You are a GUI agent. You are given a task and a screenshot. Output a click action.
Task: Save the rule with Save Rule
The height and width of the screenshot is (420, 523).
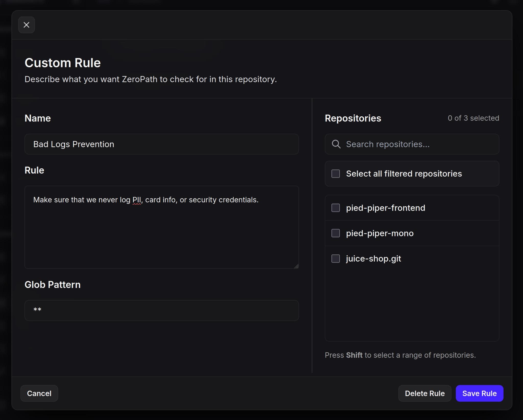pos(479,393)
